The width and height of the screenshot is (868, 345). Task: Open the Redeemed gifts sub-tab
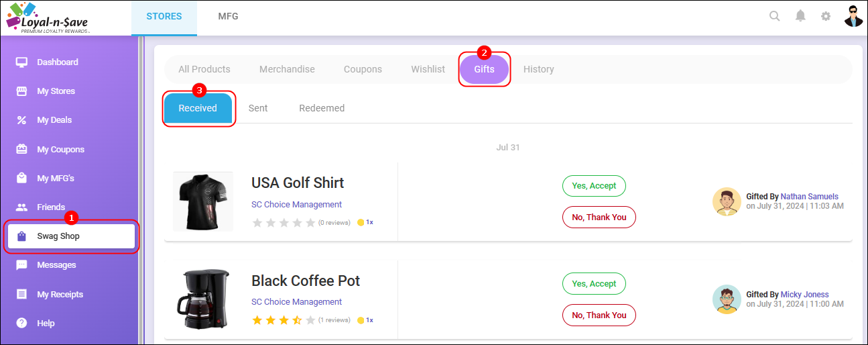pos(322,108)
